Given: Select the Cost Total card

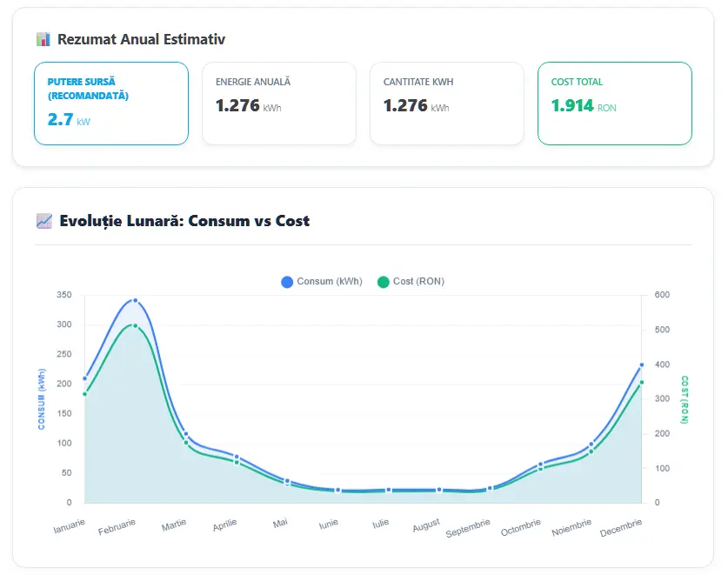Looking at the screenshot, I should (x=615, y=104).
